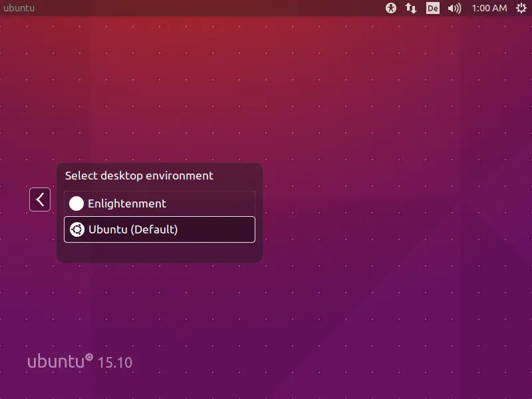
Task: Click the Enlightenment round logo icon
Action: click(x=76, y=203)
